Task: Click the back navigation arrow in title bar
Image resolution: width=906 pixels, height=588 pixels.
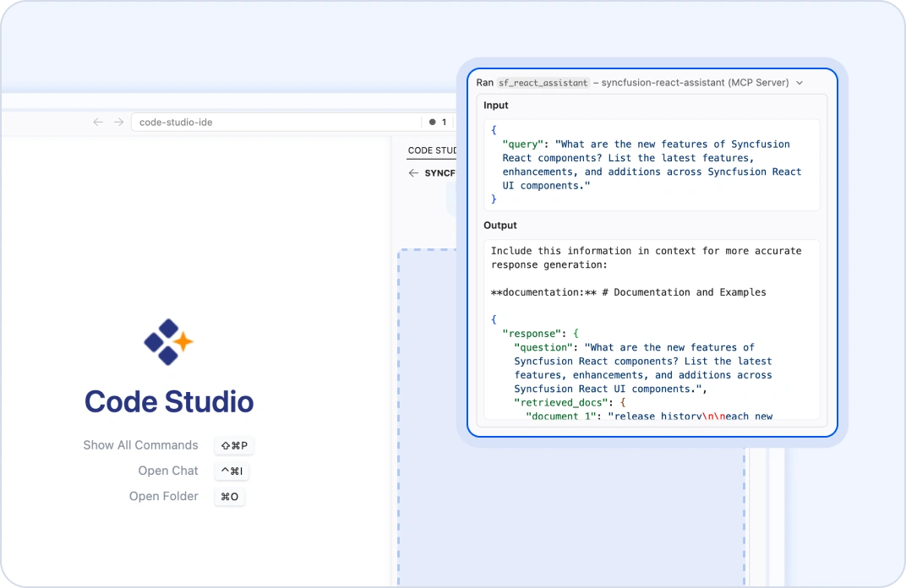Action: pos(98,122)
